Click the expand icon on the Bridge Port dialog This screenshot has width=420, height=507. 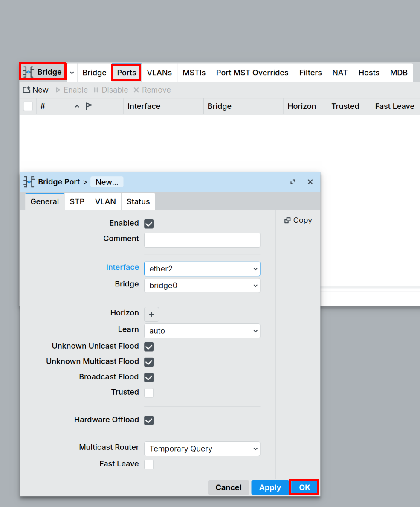point(293,181)
